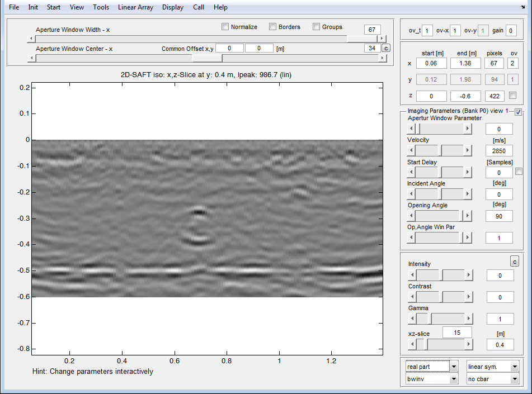This screenshot has width=532, height=394.
Task: Click the z pixels field showing 422
Action: pyautogui.click(x=495, y=96)
